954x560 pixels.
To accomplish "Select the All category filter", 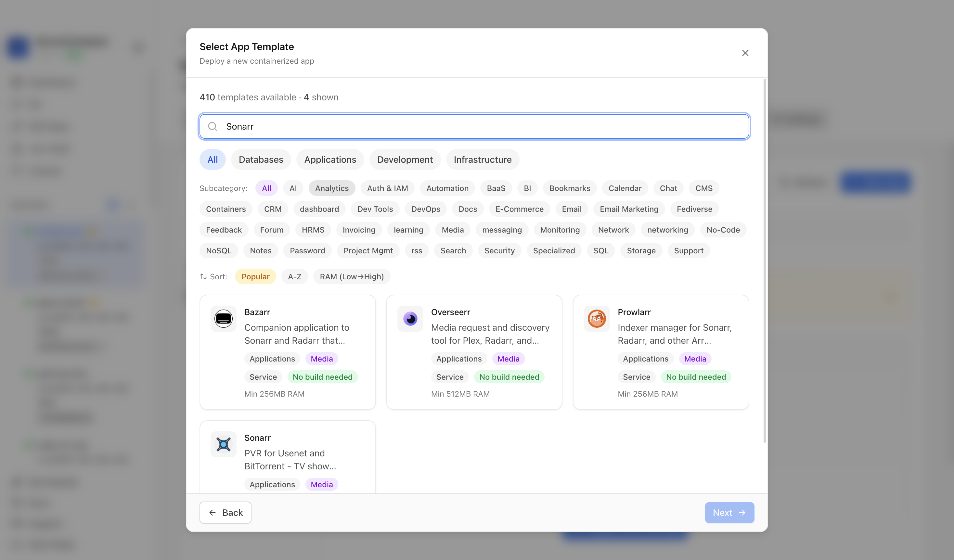I will [x=213, y=160].
